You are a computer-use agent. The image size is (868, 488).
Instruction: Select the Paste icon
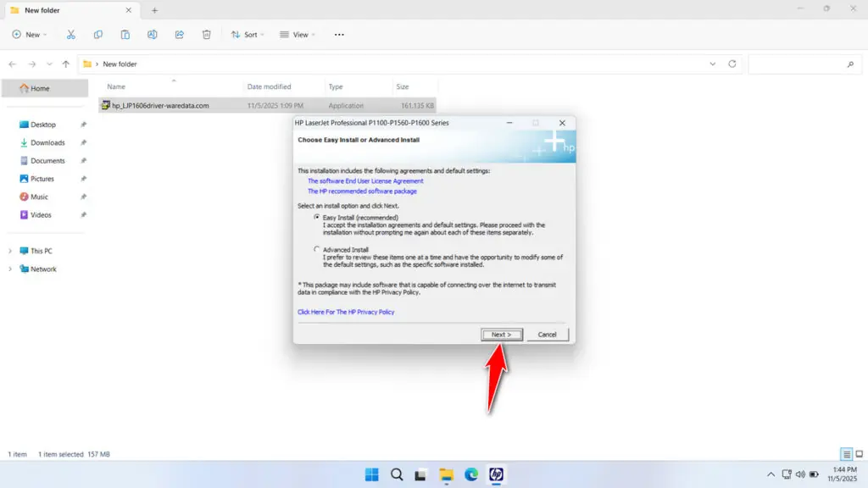(125, 34)
